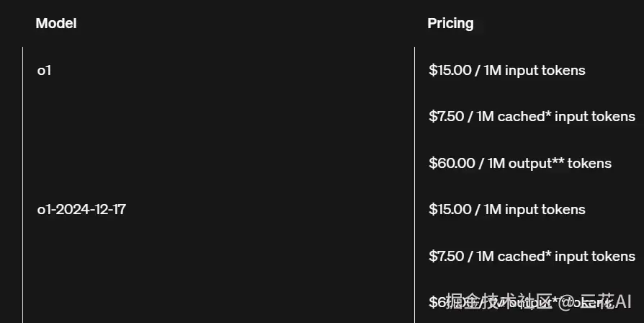This screenshot has width=644, height=323.
Task: Click 1M in o1's input tokens line
Action: click(493, 71)
